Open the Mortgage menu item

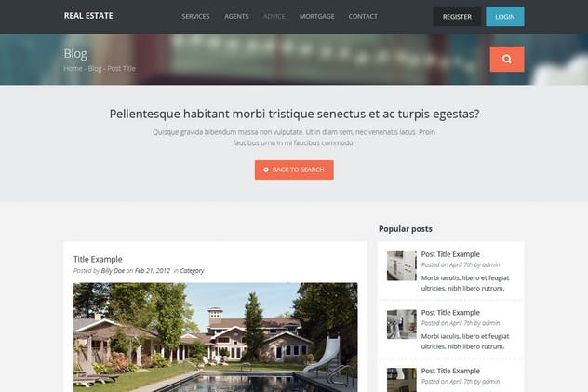(317, 16)
